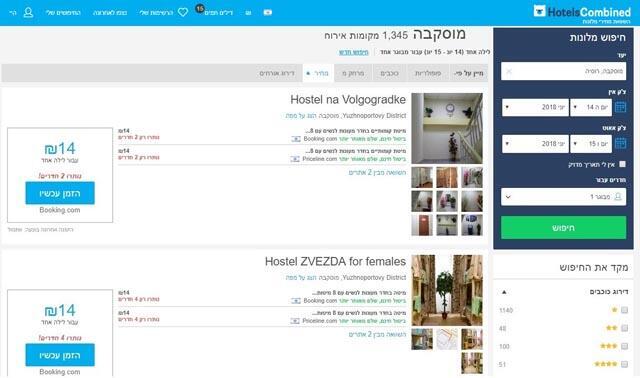Book now for Hostel ZVEZDA for females

[x=60, y=355]
